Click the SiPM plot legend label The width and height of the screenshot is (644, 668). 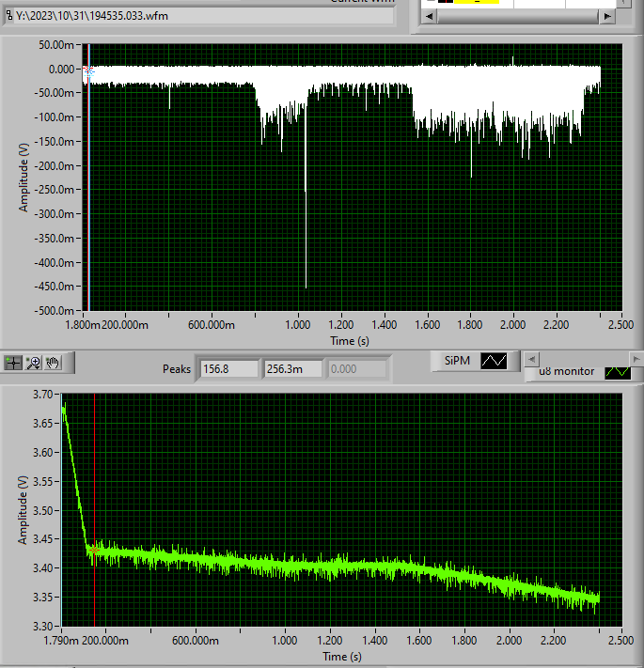tap(457, 361)
